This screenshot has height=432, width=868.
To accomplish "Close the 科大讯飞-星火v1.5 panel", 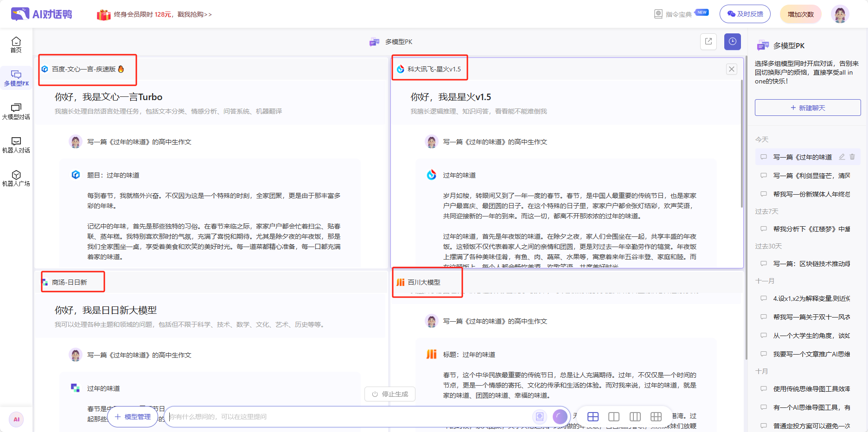I will [x=732, y=69].
